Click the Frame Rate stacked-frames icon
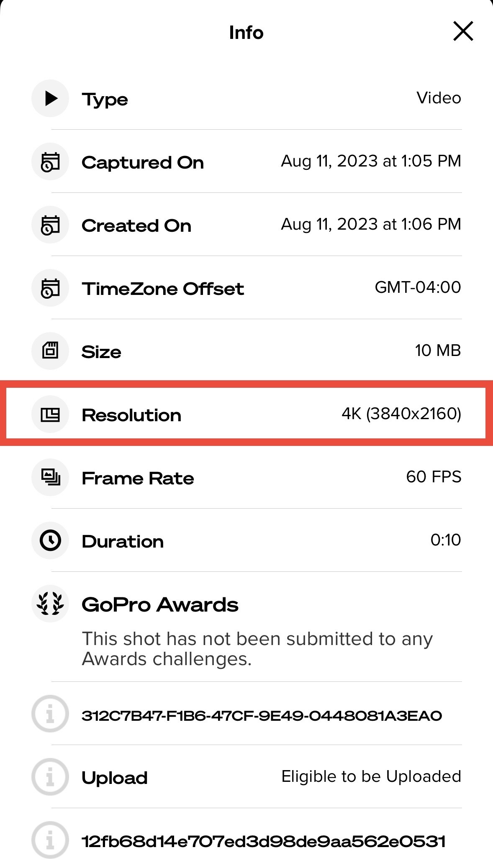The height and width of the screenshot is (868, 493). pos(50,477)
